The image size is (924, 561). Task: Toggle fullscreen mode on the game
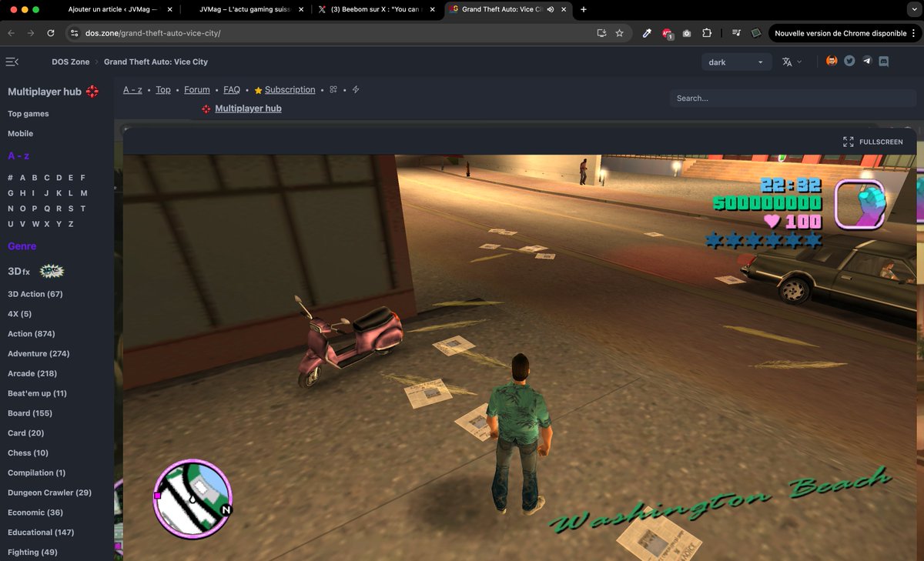(x=874, y=142)
